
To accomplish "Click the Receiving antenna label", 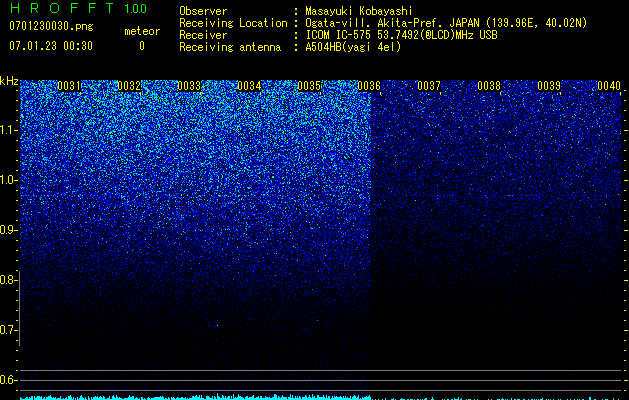I will tap(230, 47).
